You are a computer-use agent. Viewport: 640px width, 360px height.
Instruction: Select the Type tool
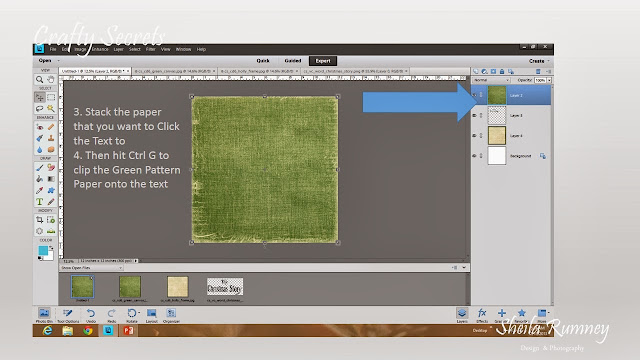coord(40,202)
